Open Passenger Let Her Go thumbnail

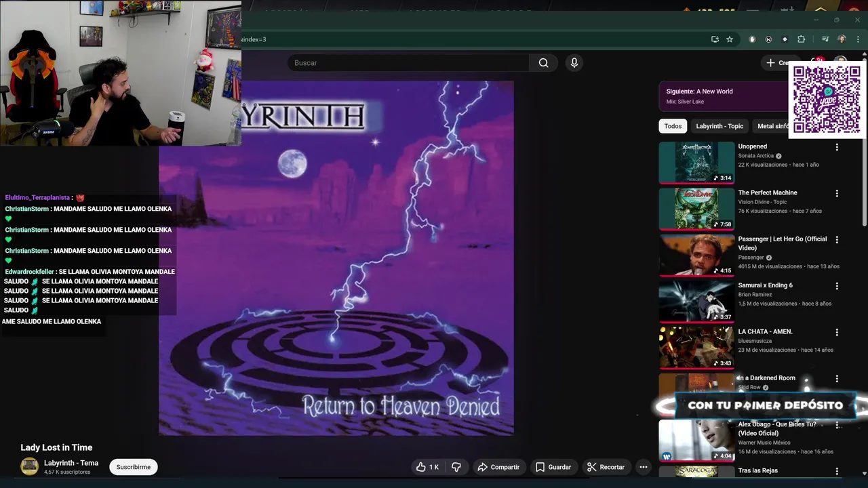(x=696, y=256)
